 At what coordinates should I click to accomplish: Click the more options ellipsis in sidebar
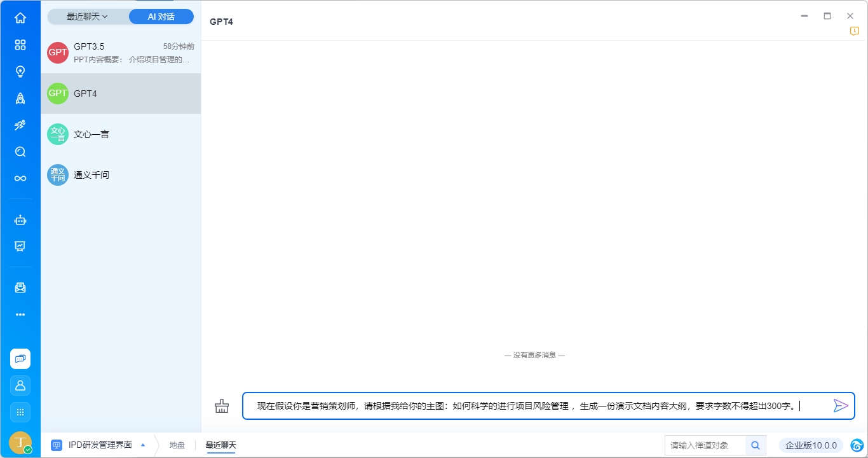(x=20, y=314)
